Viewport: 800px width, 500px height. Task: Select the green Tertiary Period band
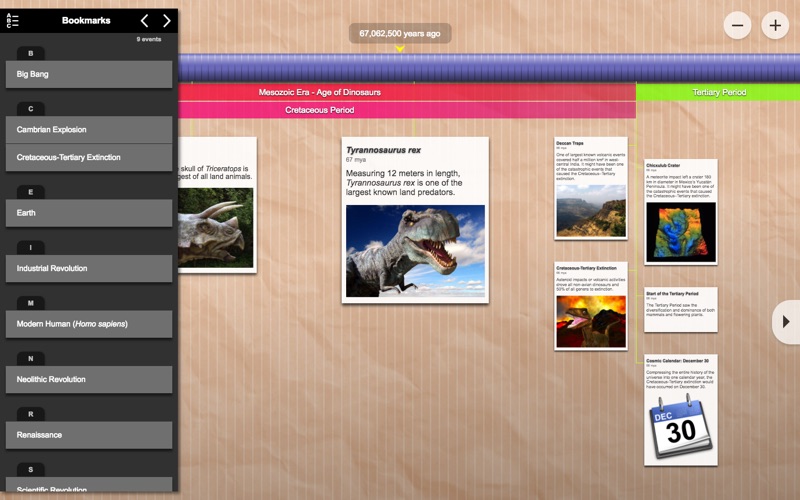[x=718, y=92]
